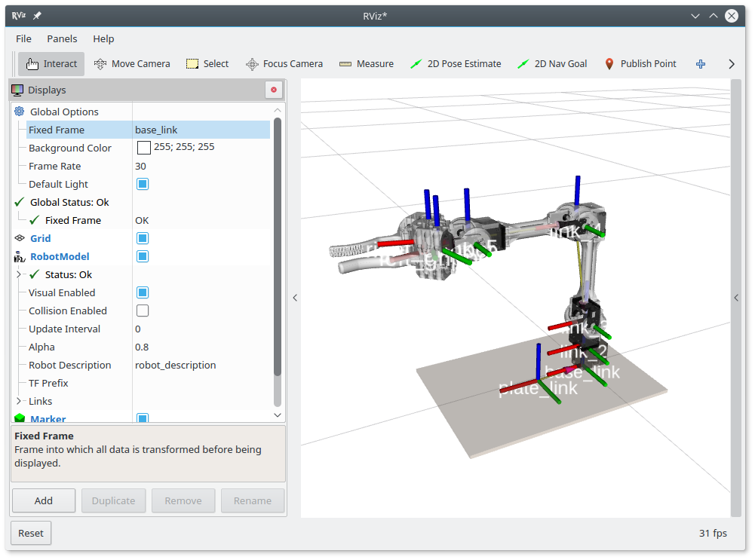
Task: Click the plate_link label in 3D view
Action: pyautogui.click(x=537, y=389)
